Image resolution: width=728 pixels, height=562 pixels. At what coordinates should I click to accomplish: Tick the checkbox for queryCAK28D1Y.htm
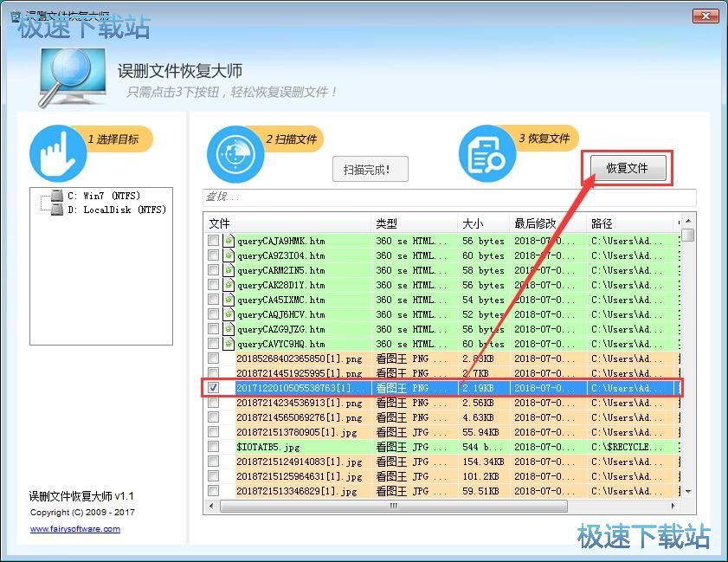point(213,285)
